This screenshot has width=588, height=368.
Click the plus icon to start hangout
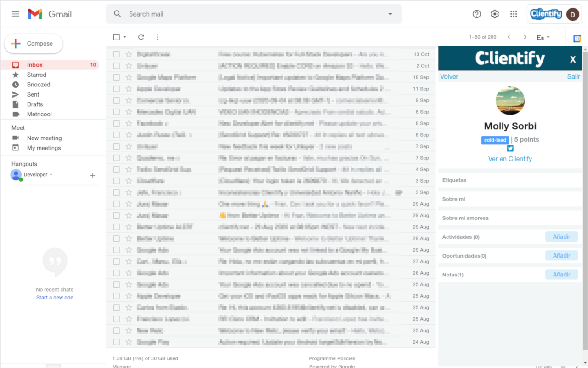tap(92, 175)
